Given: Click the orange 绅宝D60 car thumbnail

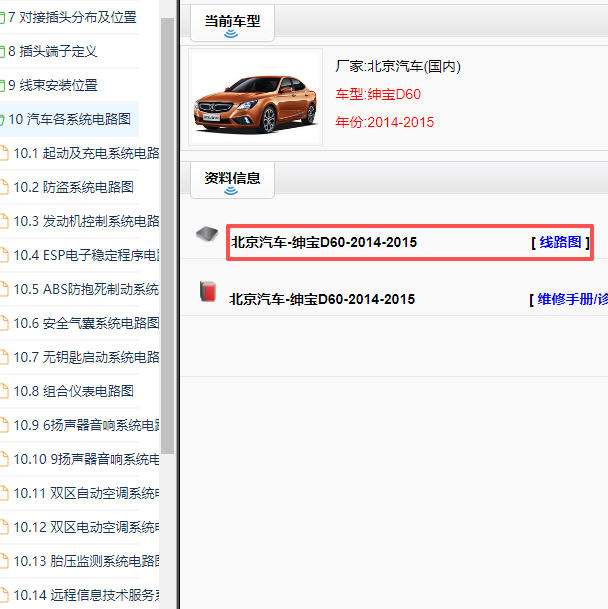Looking at the screenshot, I should (x=256, y=97).
